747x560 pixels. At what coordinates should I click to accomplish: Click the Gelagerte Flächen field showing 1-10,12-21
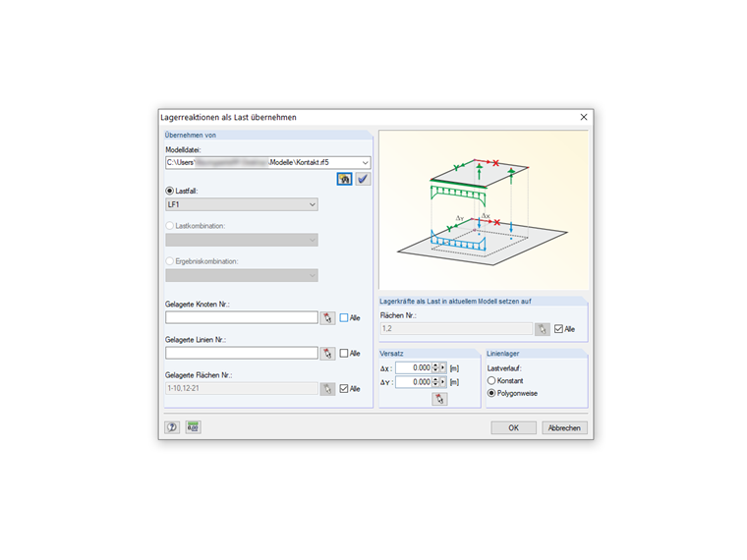(242, 389)
